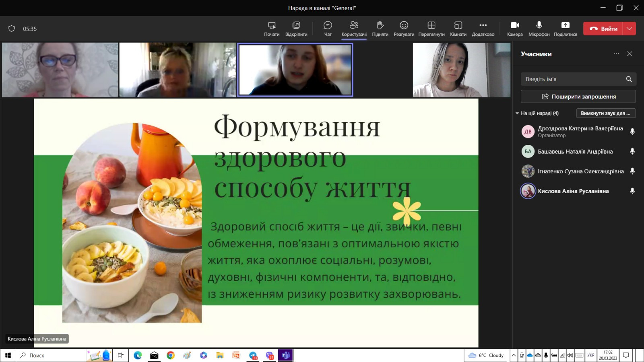Open Google Chrome from the taskbar

point(171,355)
